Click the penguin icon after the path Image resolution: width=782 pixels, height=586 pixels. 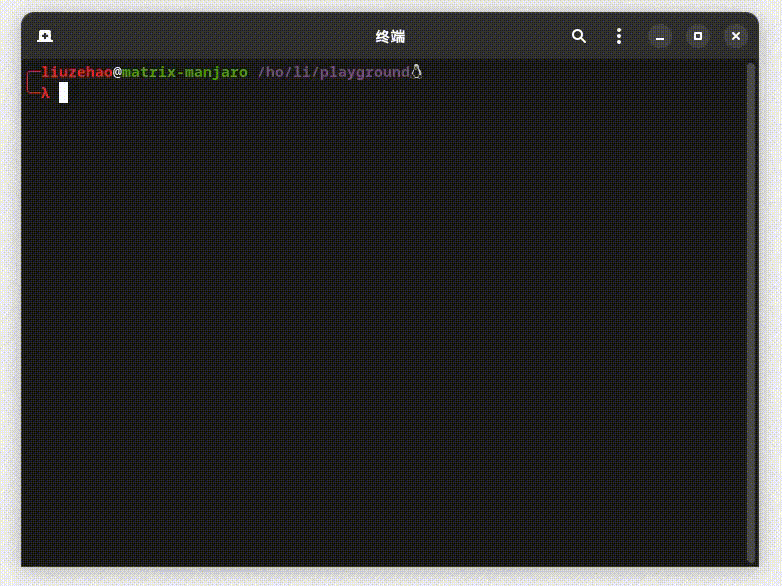click(416, 72)
